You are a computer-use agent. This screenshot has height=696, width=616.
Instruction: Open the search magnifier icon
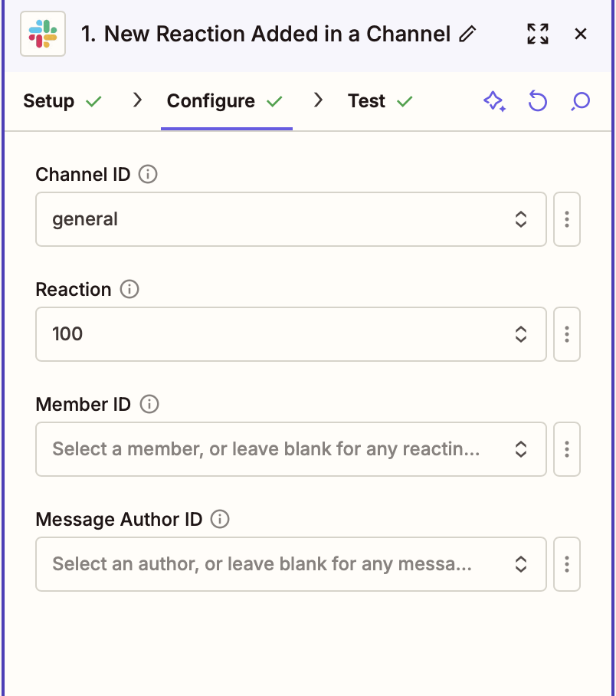click(x=581, y=101)
